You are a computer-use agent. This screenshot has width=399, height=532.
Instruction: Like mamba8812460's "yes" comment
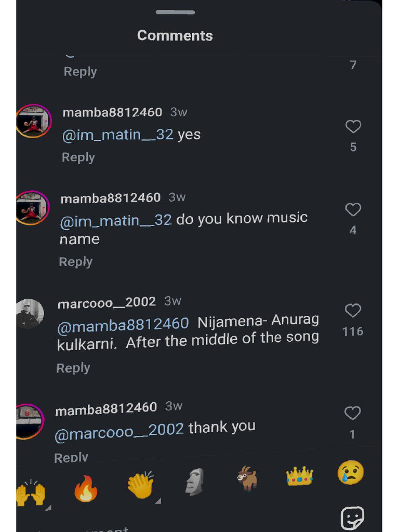tap(353, 126)
